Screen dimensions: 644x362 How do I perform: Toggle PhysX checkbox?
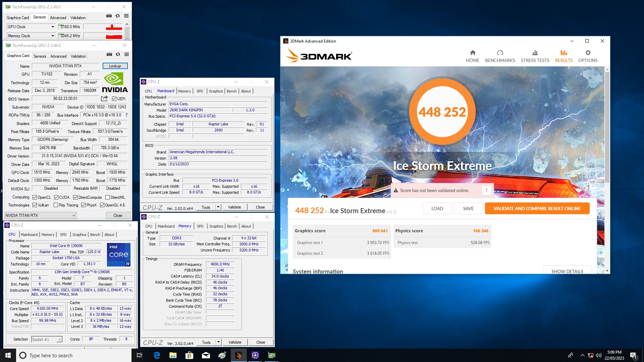[84, 205]
